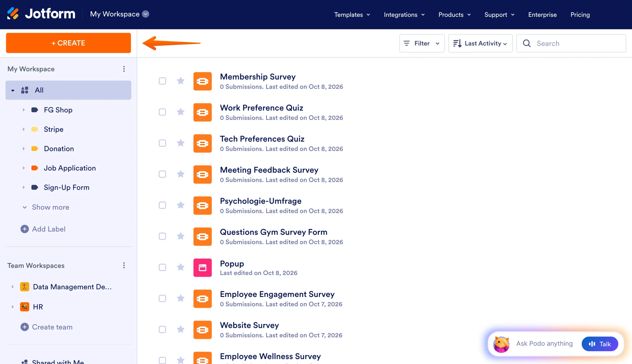Open the Pricing link
This screenshot has width=632, height=364.
[580, 15]
